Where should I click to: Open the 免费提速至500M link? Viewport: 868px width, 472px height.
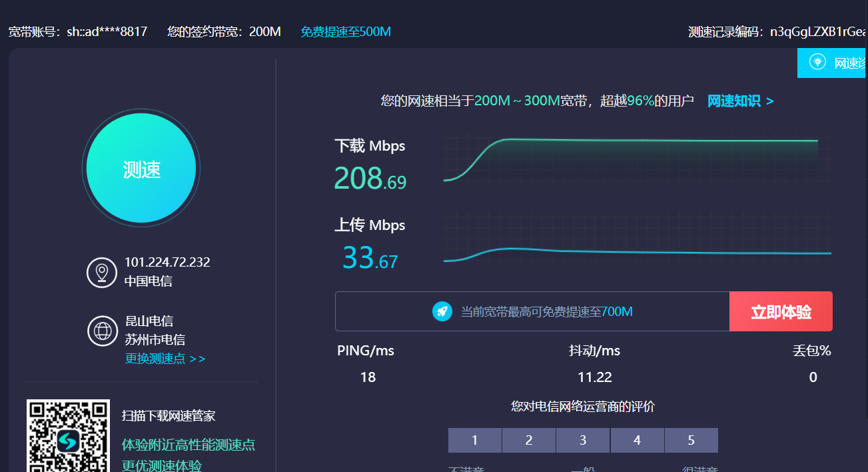click(x=346, y=31)
